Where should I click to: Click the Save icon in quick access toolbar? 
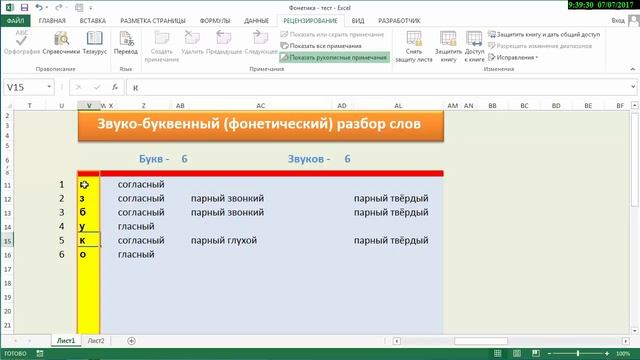pyautogui.click(x=24, y=7)
